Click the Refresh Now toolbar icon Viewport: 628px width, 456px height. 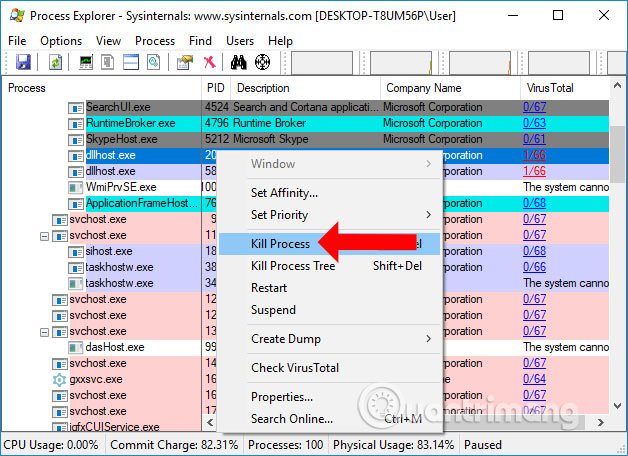pos(55,62)
